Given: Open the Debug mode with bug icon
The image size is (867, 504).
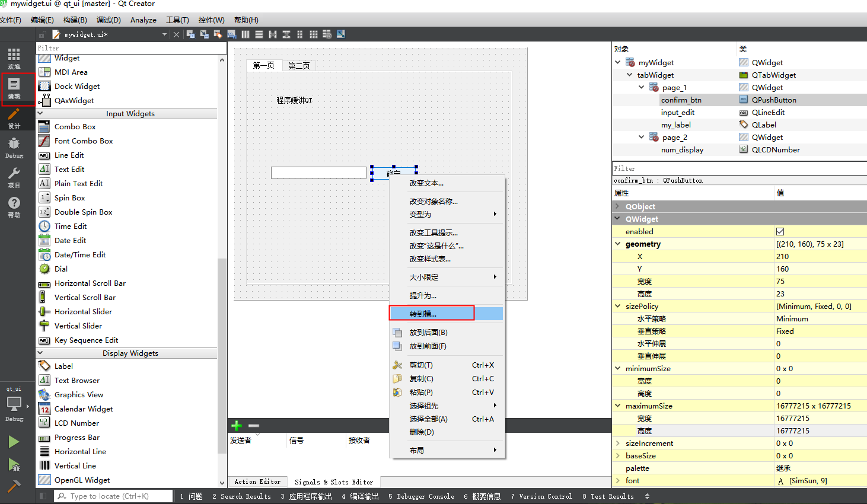Looking at the screenshot, I should pyautogui.click(x=14, y=148).
